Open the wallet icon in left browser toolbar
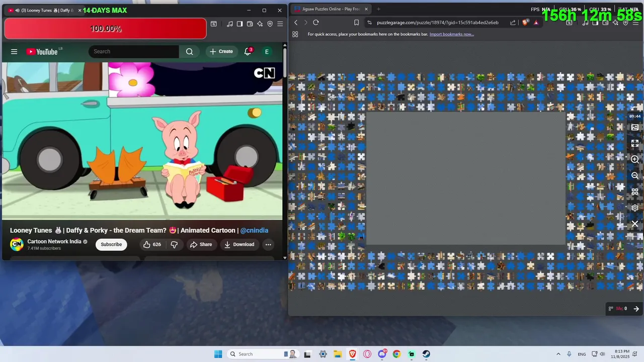 tap(250, 24)
